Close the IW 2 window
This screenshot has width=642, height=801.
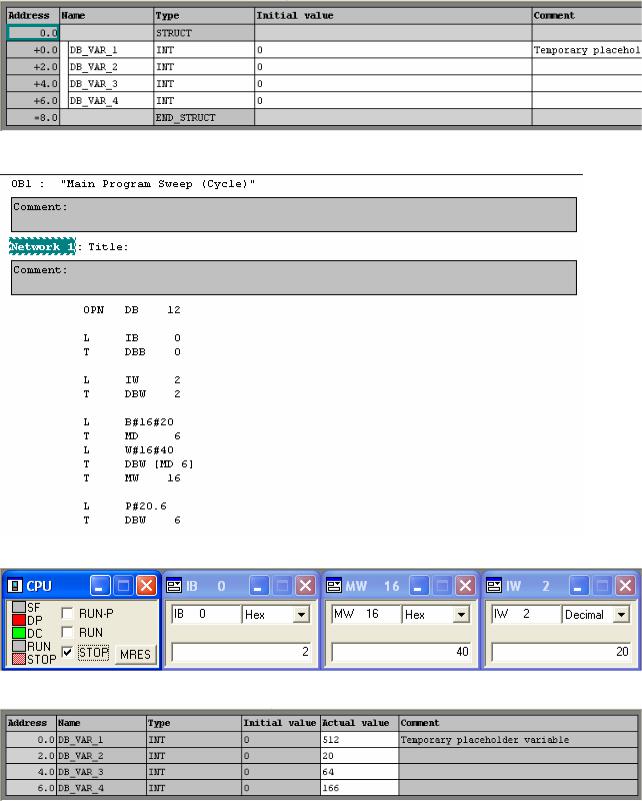pos(625,586)
